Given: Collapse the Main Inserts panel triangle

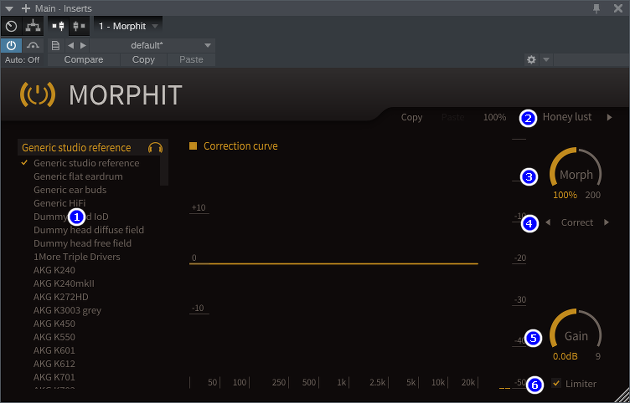Looking at the screenshot, I should 9,9.
